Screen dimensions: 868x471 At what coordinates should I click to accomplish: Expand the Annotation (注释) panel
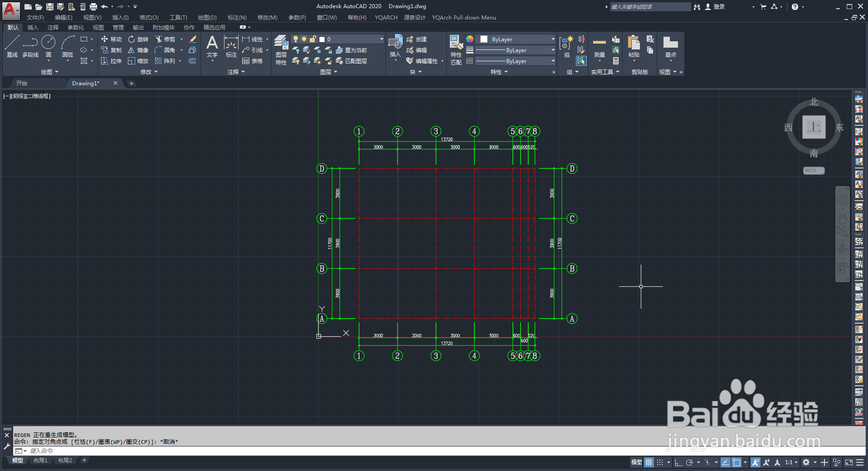(236, 72)
